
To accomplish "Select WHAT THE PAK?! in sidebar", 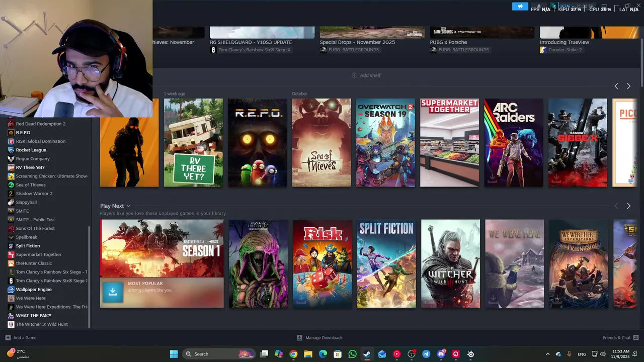I will coord(33,316).
